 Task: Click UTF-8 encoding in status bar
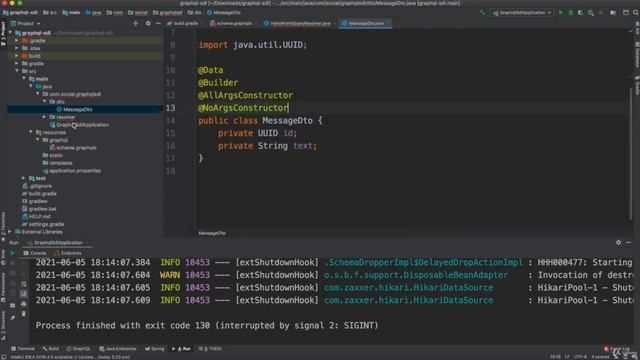(580, 357)
